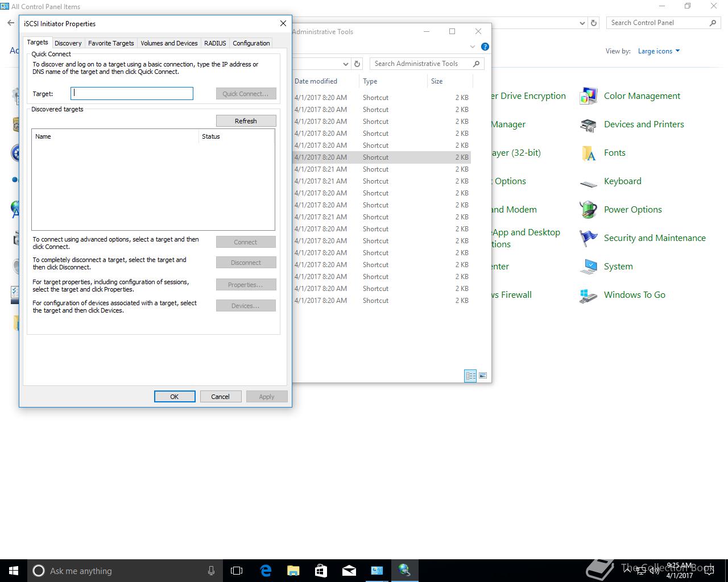
Task: Open the Windows Store from taskbar
Action: point(321,571)
